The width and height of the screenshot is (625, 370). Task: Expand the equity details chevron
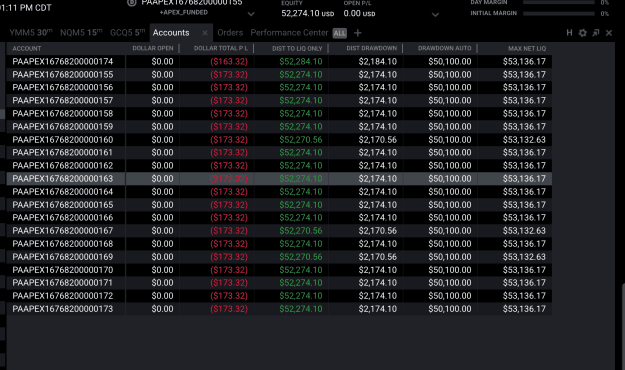tap(435, 15)
